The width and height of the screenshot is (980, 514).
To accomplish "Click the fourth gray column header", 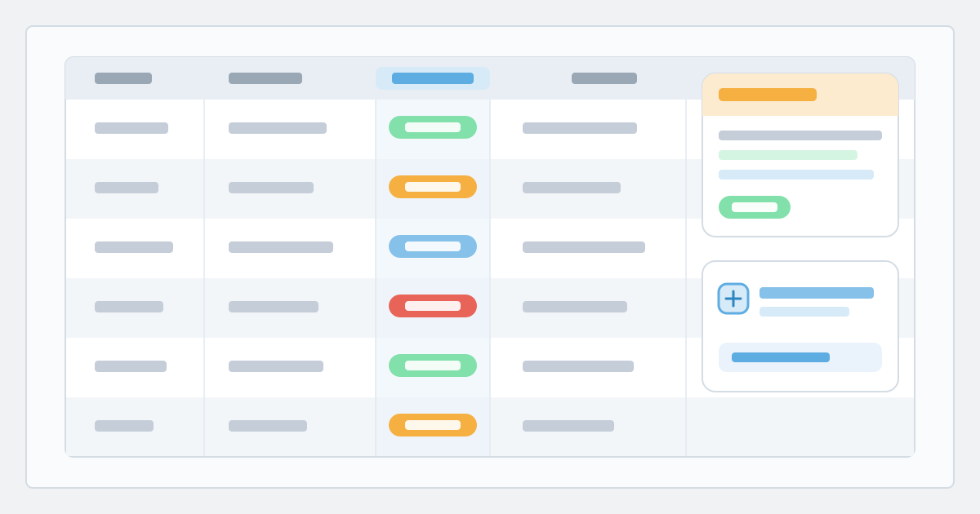I will (x=604, y=78).
